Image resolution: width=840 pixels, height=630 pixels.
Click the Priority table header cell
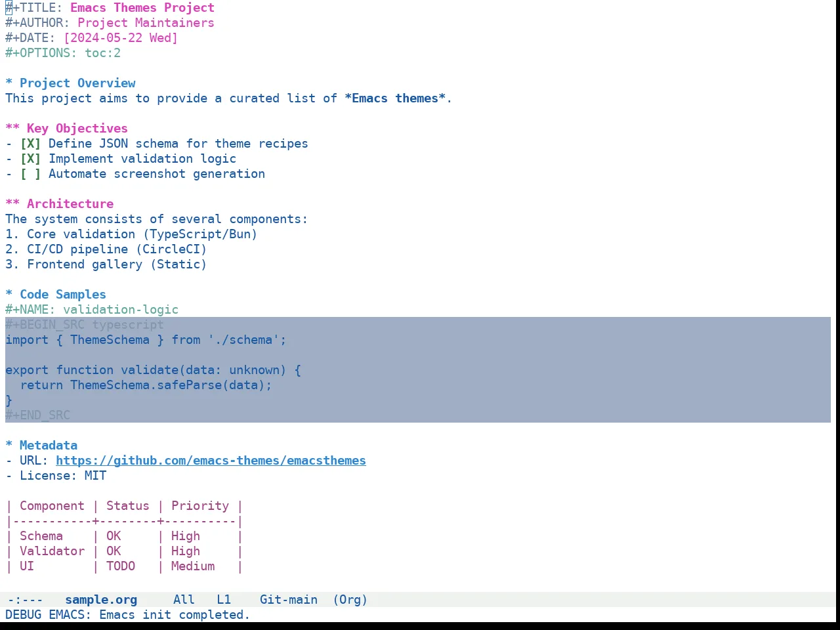click(x=200, y=506)
